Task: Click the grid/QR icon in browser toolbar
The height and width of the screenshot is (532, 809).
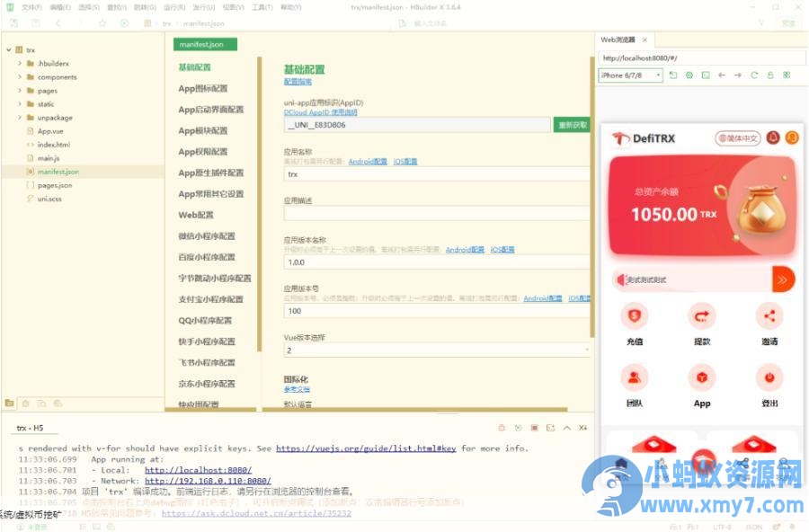Action: point(787,75)
